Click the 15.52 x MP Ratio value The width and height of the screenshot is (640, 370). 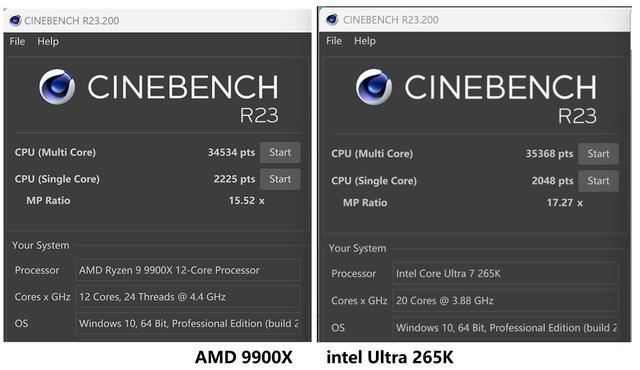(247, 201)
